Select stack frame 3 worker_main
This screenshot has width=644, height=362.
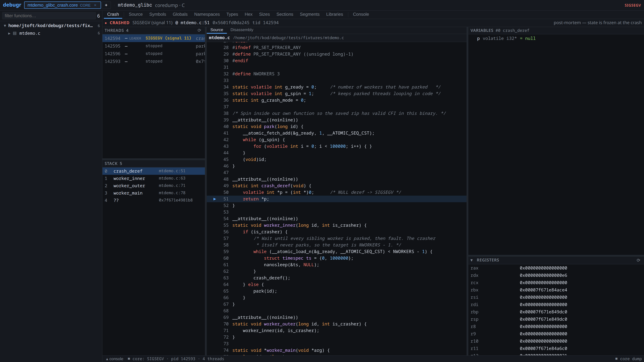[x=153, y=193]
